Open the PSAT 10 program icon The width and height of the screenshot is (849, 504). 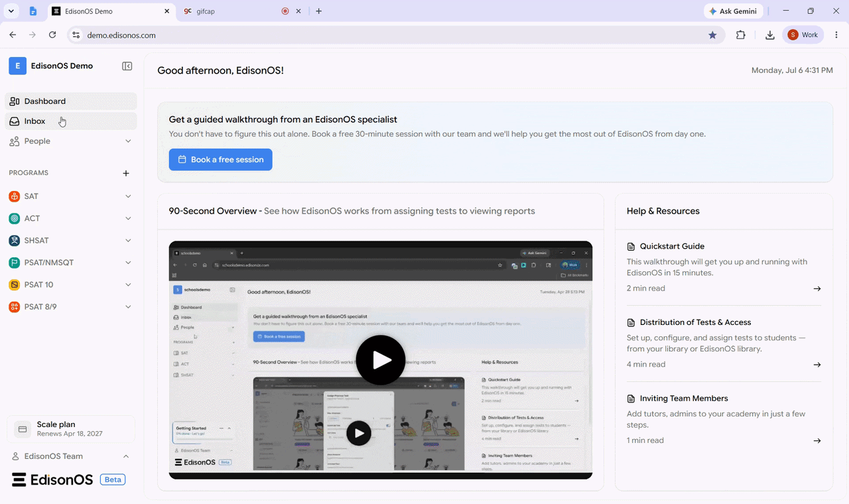[x=15, y=284]
